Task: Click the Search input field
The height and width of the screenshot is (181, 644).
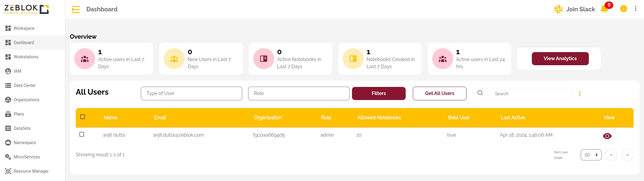Action: (531, 94)
